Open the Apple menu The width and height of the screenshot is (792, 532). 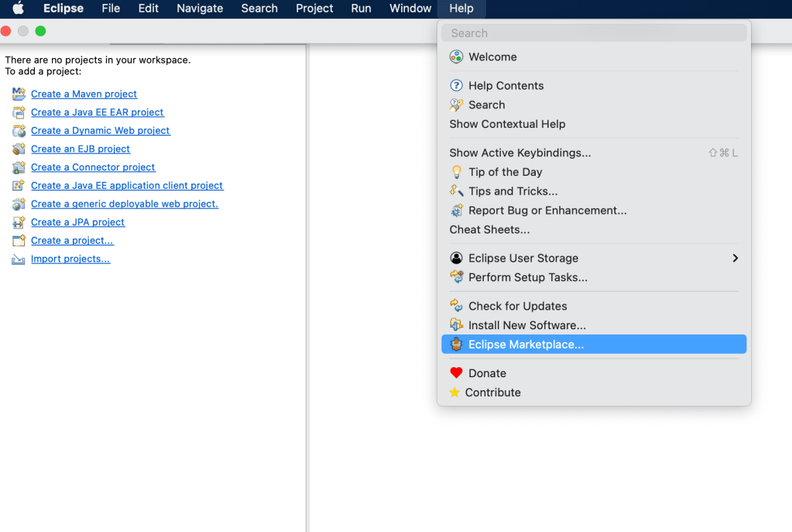pyautogui.click(x=19, y=9)
